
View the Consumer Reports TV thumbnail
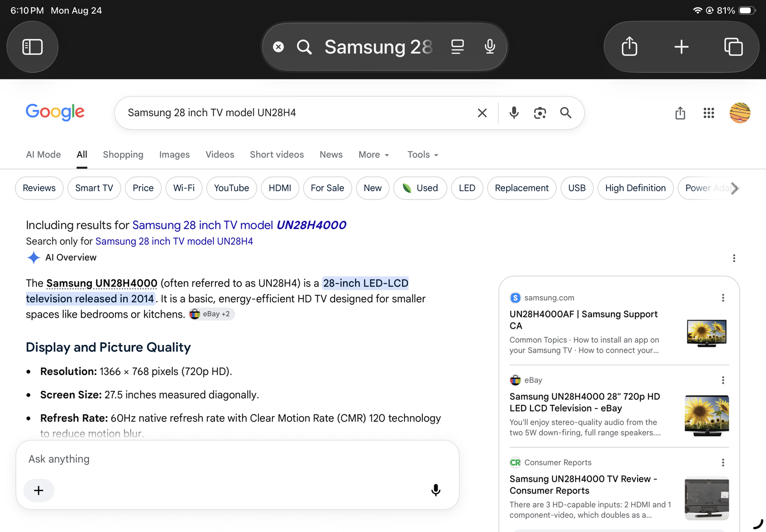707,498
